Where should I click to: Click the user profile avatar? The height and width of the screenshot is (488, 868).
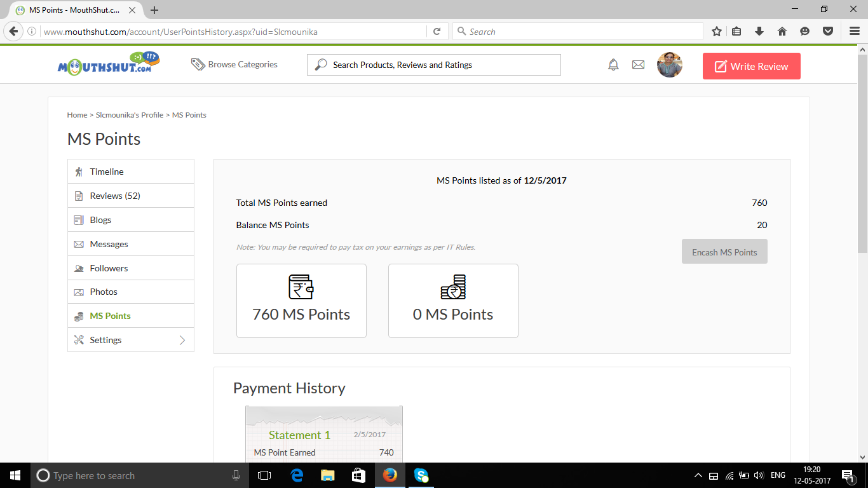click(x=669, y=65)
